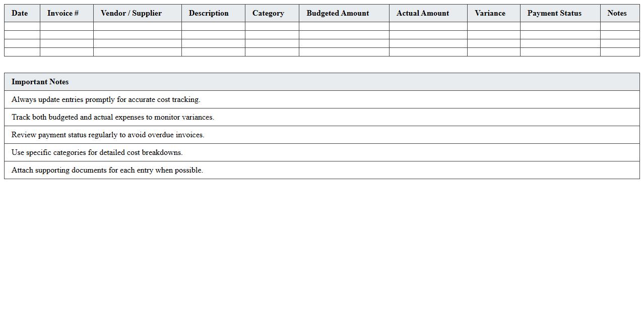
Task: Select the Date column header
Action: 20,13
